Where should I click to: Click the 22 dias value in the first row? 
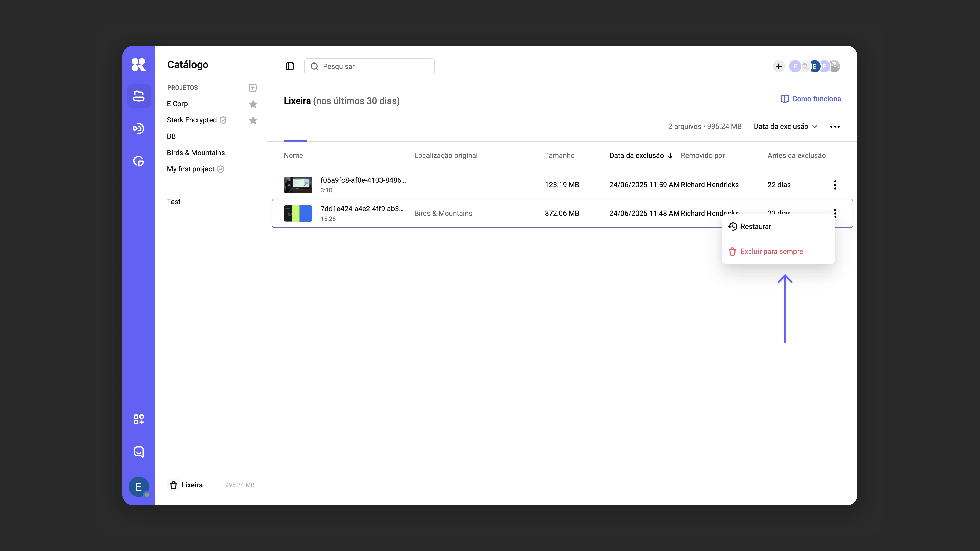[x=779, y=185]
